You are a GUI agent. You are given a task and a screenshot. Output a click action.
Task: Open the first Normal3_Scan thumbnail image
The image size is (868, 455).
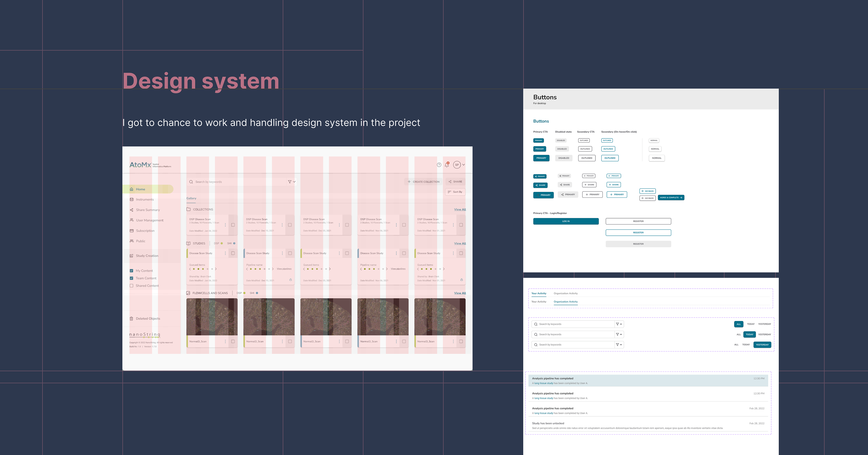click(x=212, y=316)
